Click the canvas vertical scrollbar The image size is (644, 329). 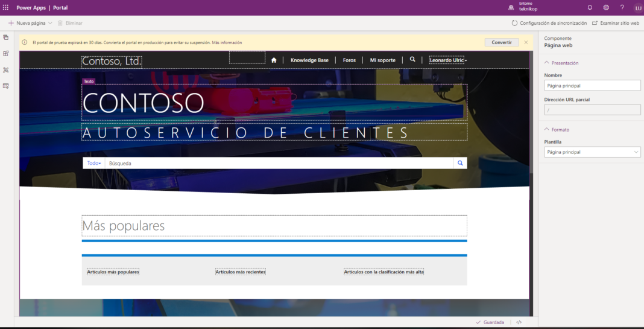coord(531,111)
